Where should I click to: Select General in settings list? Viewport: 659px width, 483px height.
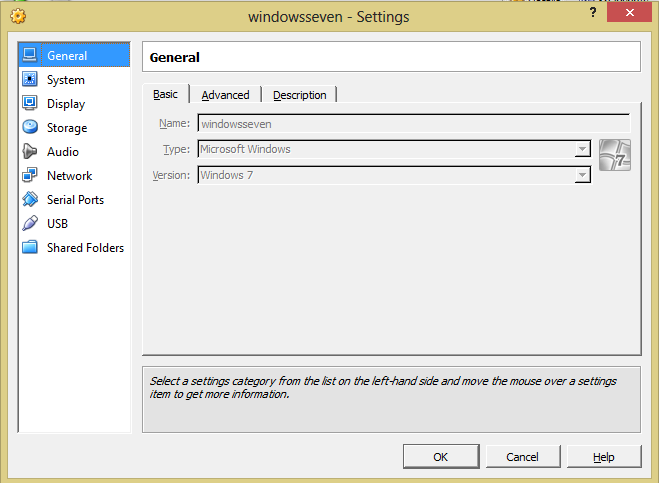click(74, 55)
